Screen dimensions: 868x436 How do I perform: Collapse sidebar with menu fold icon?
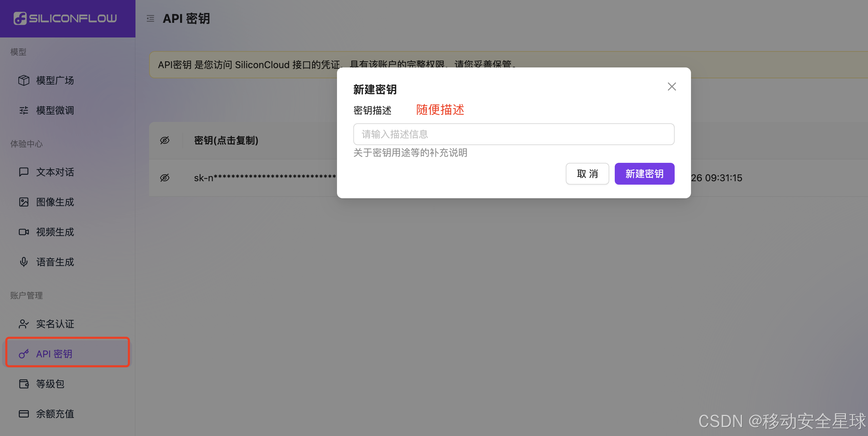click(150, 18)
